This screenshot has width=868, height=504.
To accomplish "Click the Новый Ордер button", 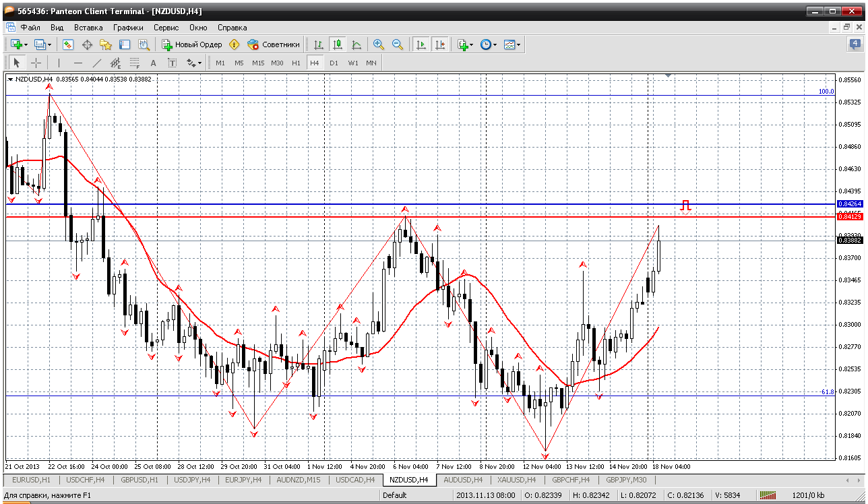I will (192, 44).
